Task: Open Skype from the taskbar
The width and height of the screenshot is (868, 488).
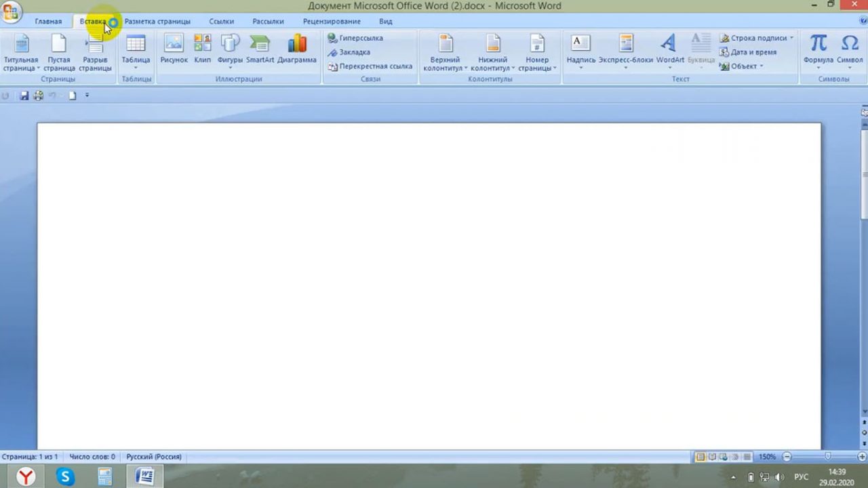Action: point(65,476)
